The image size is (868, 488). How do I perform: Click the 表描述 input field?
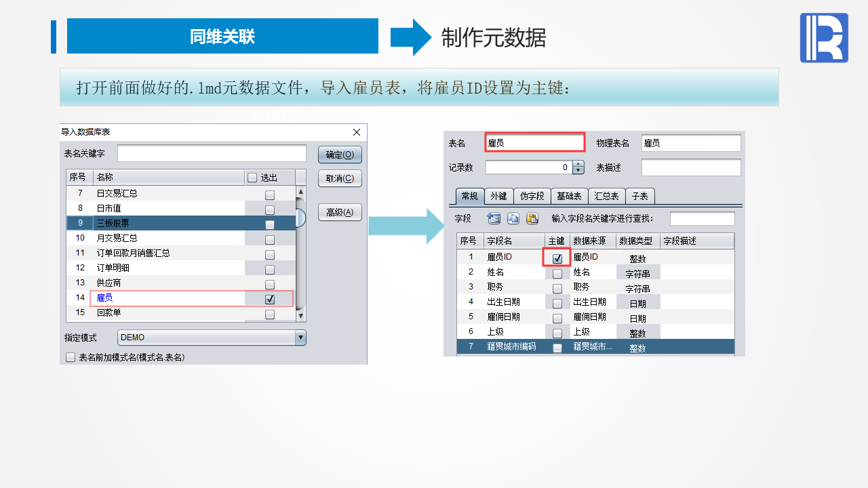[x=691, y=167]
